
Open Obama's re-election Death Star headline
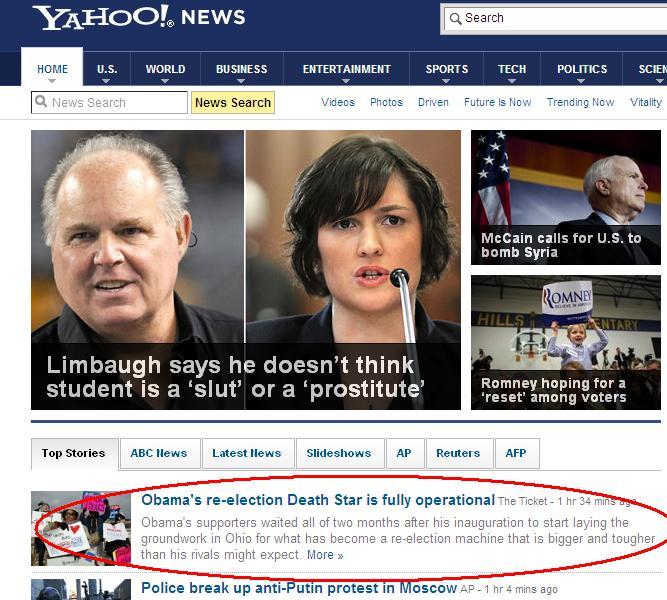(318, 500)
